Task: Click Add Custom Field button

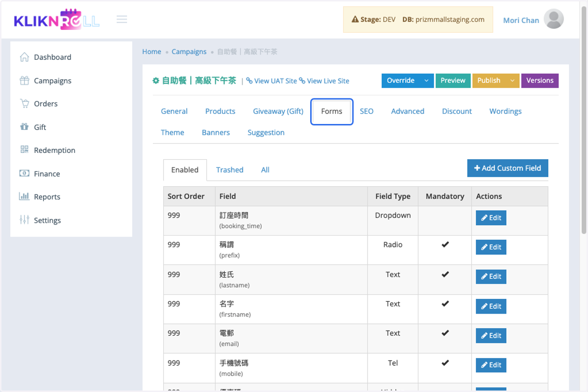Action: [x=508, y=168]
